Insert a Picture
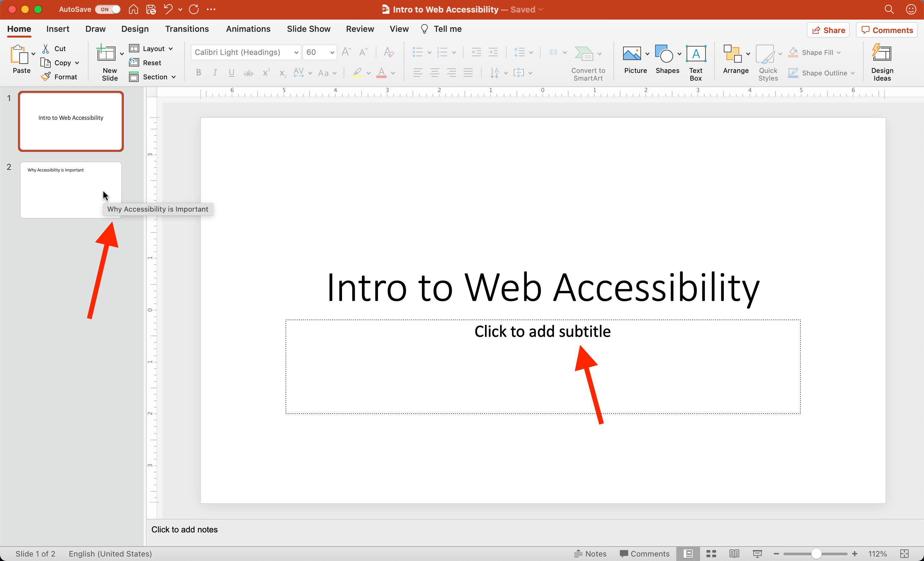 coord(632,60)
